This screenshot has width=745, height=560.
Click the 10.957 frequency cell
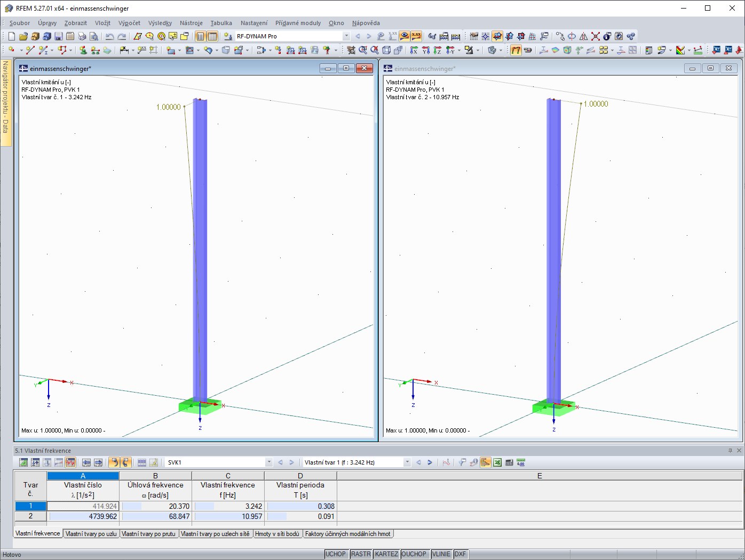(228, 516)
